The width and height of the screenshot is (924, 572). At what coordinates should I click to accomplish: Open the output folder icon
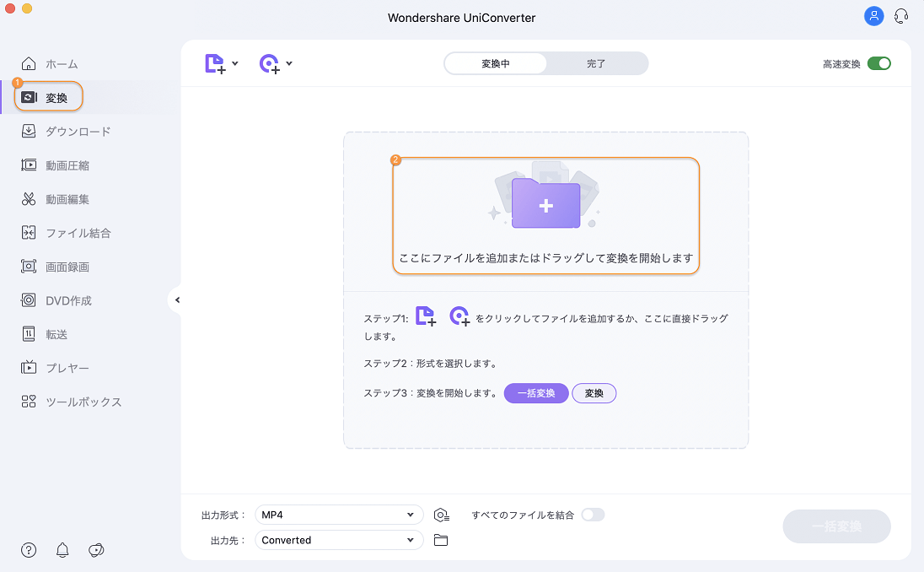[x=441, y=540]
